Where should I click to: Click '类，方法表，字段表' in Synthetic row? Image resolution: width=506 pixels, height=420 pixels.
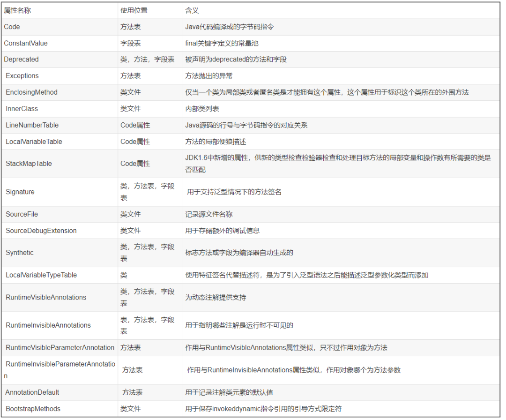(x=147, y=253)
